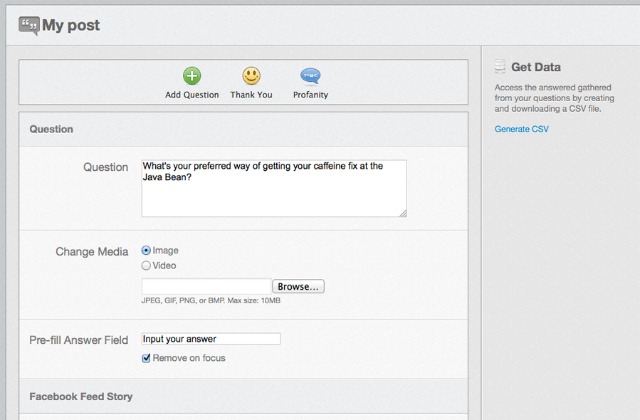The height and width of the screenshot is (420, 640).
Task: Click the JPEG, GIF, PNG format hint text
Action: (211, 300)
